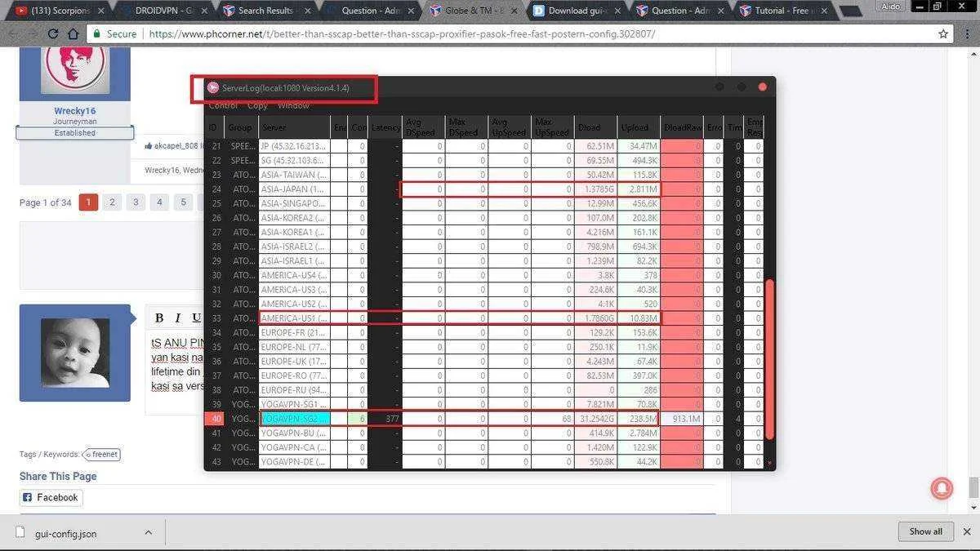Image resolution: width=980 pixels, height=551 pixels.
Task: Switch to the Download gui browser tab
Action: (576, 11)
